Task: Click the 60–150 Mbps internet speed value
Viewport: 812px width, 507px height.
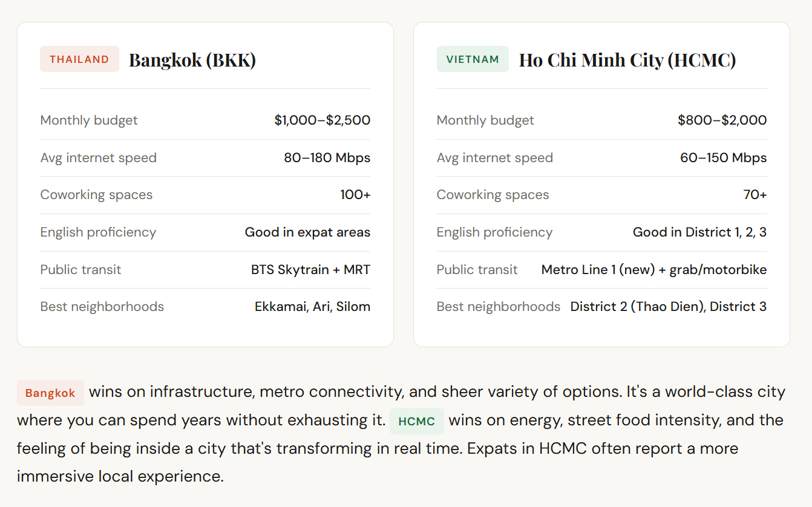Action: click(723, 158)
